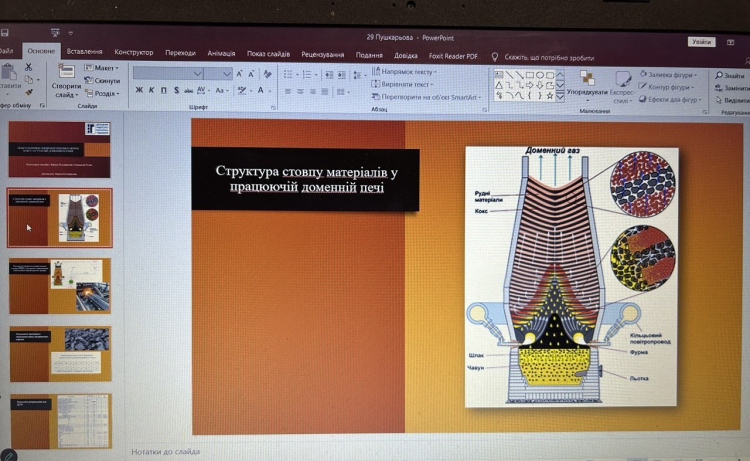The width and height of the screenshot is (750, 461).
Task: Click the Експрес-стилі quick styles icon
Action: (x=623, y=80)
